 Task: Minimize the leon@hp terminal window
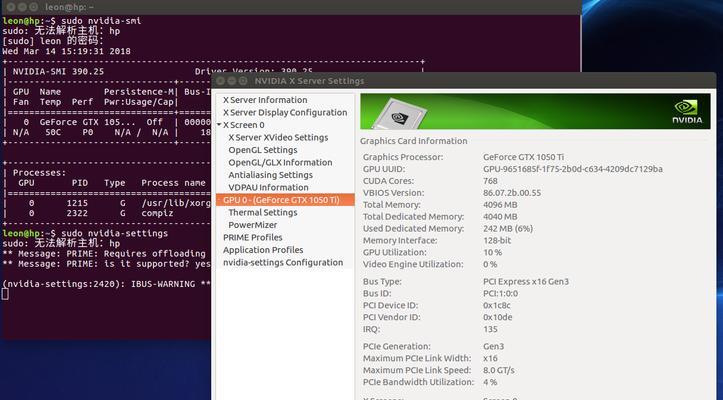[22, 7]
